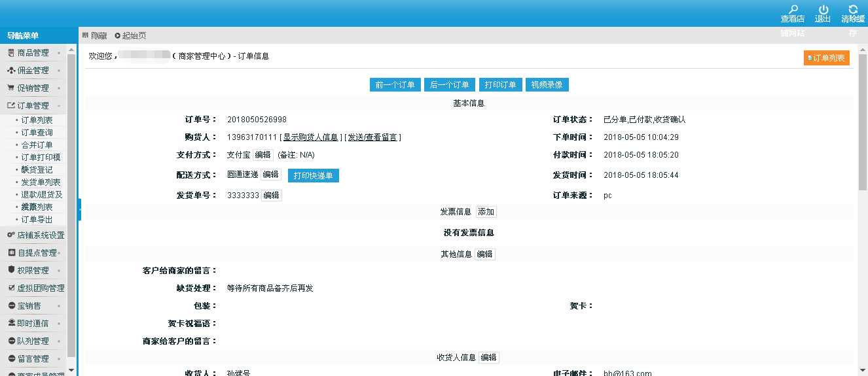This screenshot has width=868, height=376.
Task: Click the 隐藏 sidebar toggle icon
Action: pyautogui.click(x=86, y=35)
